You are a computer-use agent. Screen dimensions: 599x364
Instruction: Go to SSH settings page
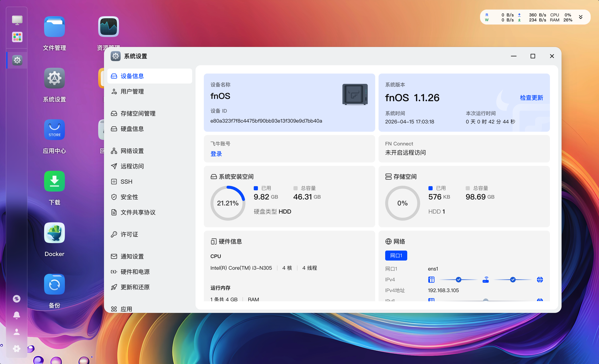[x=126, y=182]
